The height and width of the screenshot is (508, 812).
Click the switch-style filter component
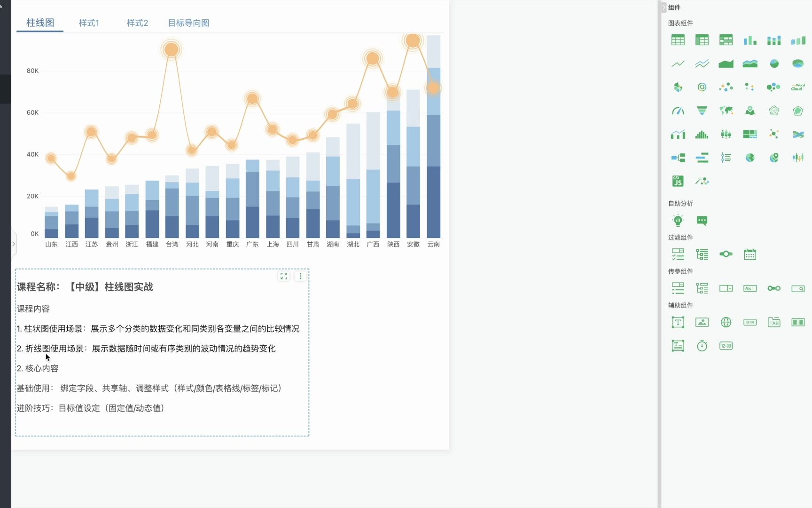coord(726,254)
